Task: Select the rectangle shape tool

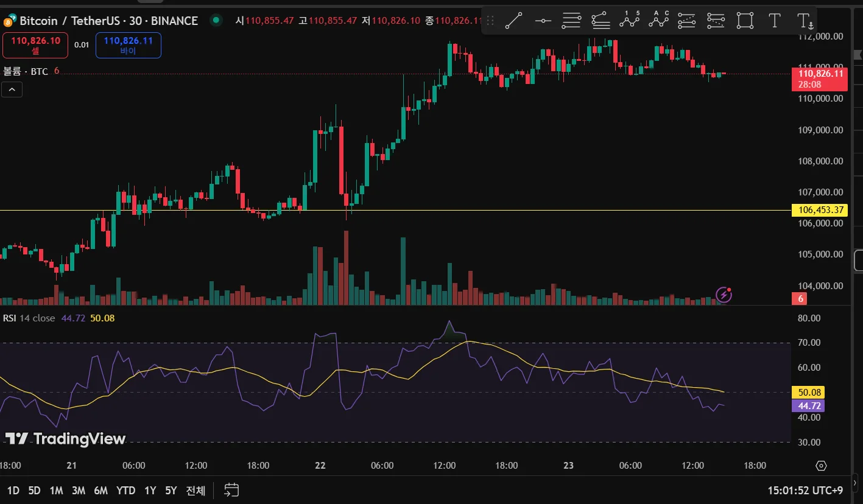Action: click(x=745, y=21)
